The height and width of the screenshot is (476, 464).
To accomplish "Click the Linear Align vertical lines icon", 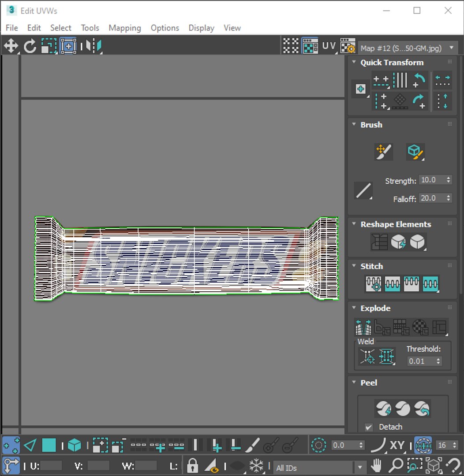I will [400, 81].
